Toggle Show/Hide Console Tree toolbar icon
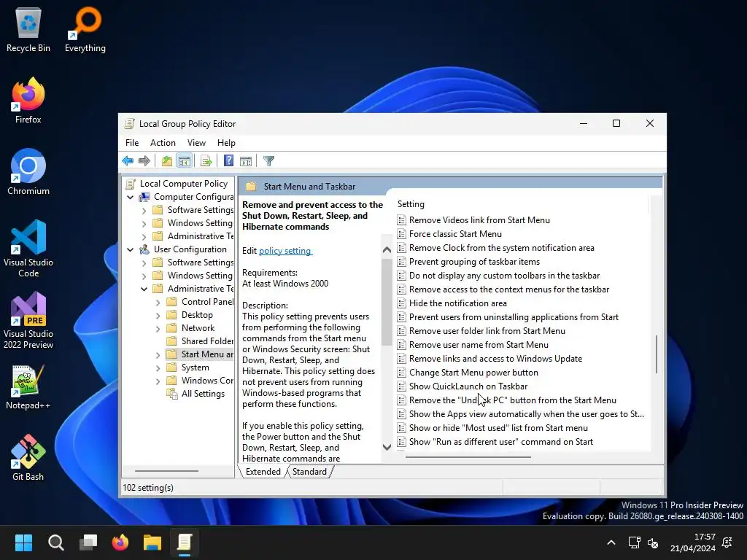The height and width of the screenshot is (560, 747). pyautogui.click(x=184, y=161)
